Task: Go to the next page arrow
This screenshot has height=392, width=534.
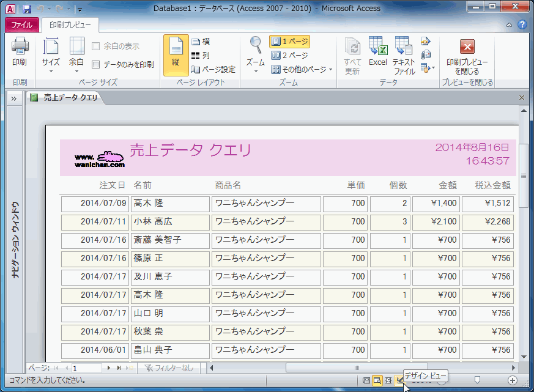Action: [109, 368]
